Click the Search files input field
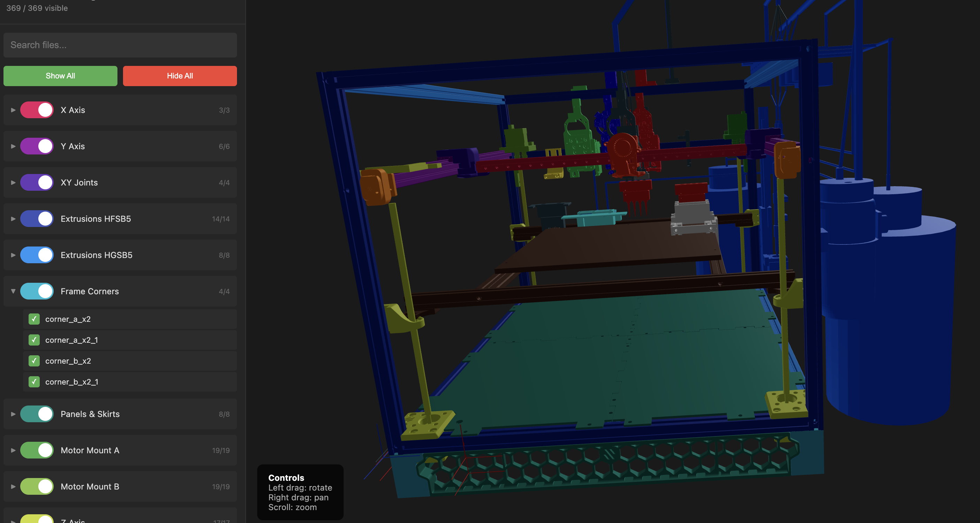980x523 pixels. (120, 45)
